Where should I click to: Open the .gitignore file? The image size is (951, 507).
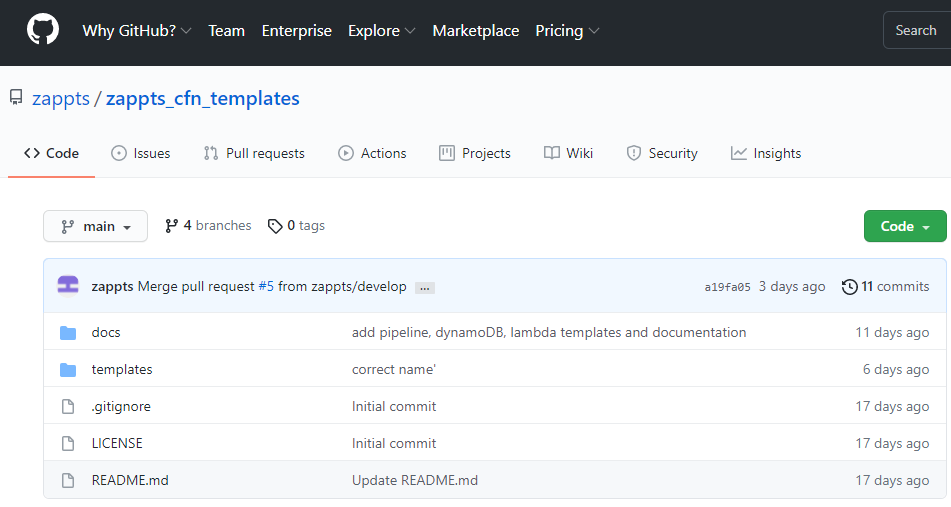121,406
